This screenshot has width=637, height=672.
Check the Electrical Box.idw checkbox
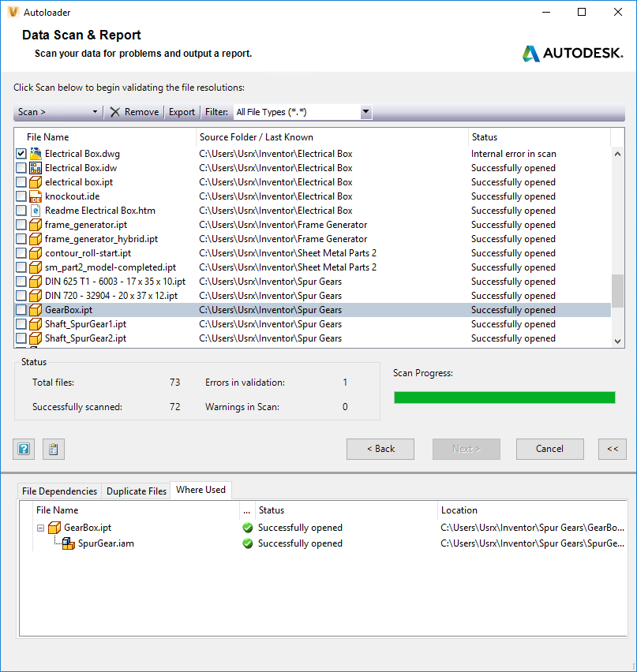click(x=21, y=168)
